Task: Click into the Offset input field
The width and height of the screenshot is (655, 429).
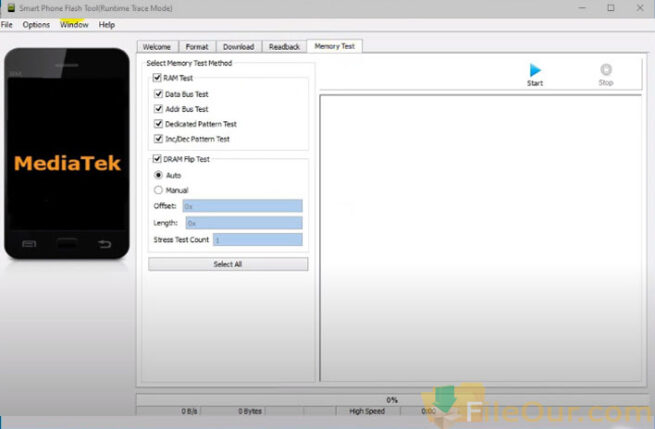Action: click(x=243, y=206)
